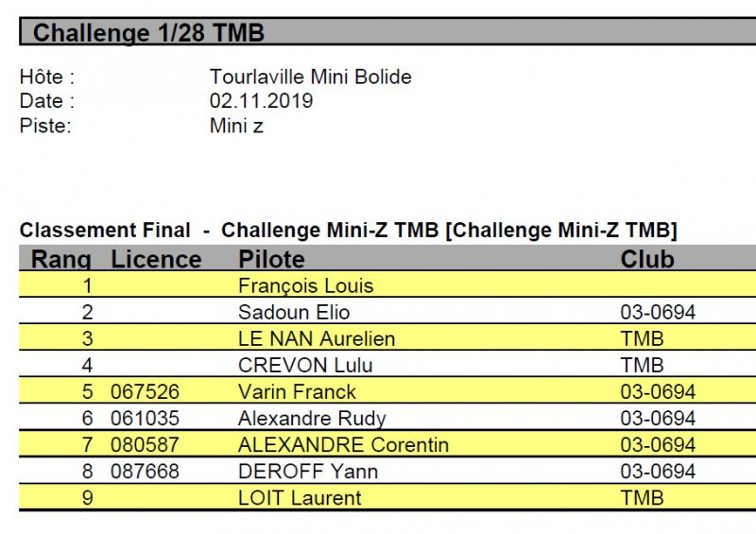Click the date 02.11.2019
Screen dimensions: 756x534
click(x=261, y=101)
